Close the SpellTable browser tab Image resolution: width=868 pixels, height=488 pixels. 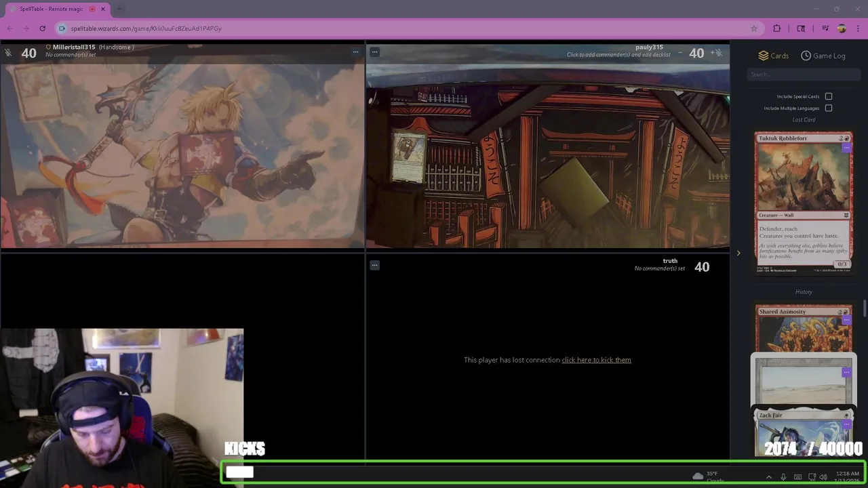103,9
